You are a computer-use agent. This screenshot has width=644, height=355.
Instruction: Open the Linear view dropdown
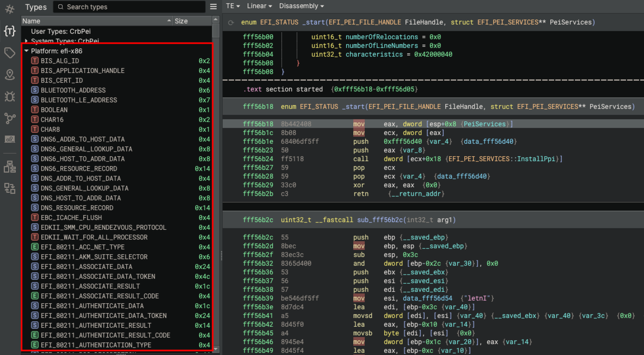coord(260,6)
